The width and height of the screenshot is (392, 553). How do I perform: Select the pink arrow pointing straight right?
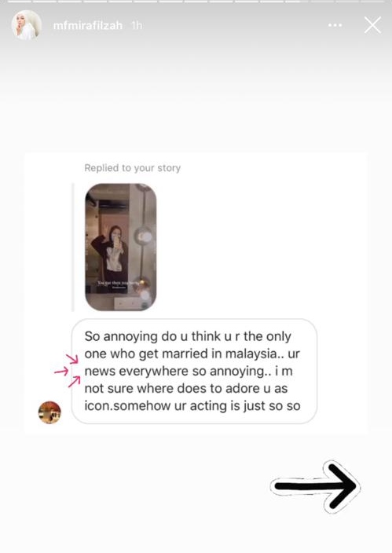click(x=61, y=372)
